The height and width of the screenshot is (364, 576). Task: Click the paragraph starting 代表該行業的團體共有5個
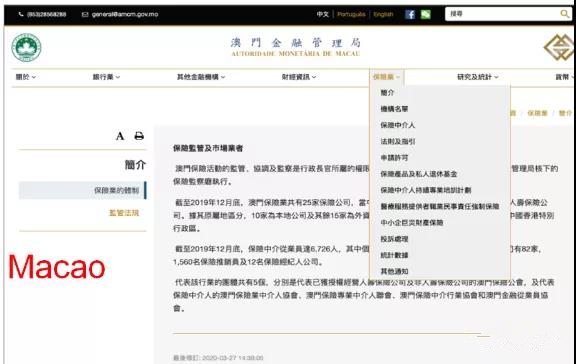coord(364,295)
